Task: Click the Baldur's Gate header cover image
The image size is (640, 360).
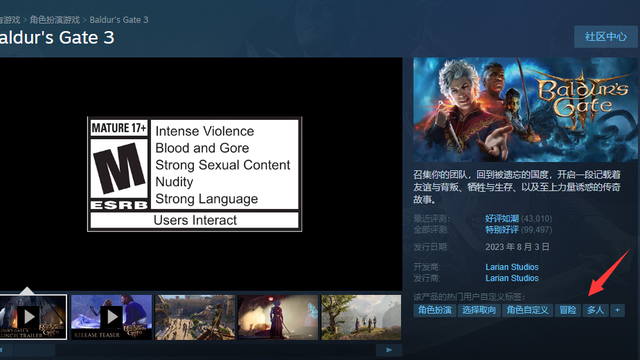Action: (x=525, y=110)
